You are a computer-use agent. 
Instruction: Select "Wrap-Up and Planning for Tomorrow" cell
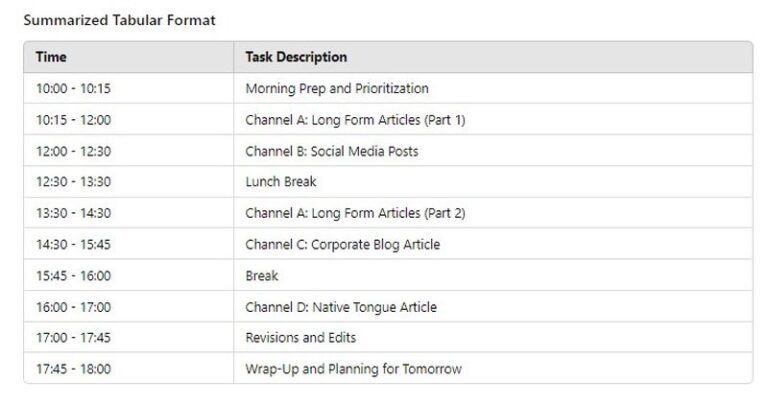pyautogui.click(x=353, y=369)
